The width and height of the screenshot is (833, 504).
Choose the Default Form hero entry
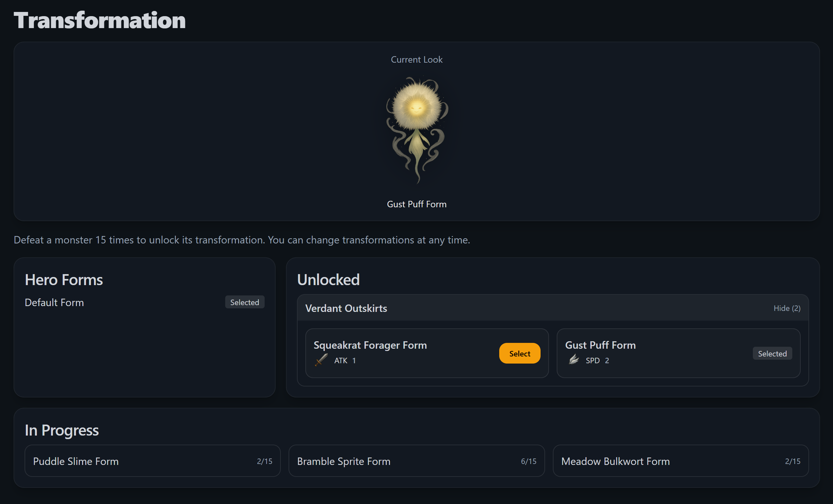[54, 302]
